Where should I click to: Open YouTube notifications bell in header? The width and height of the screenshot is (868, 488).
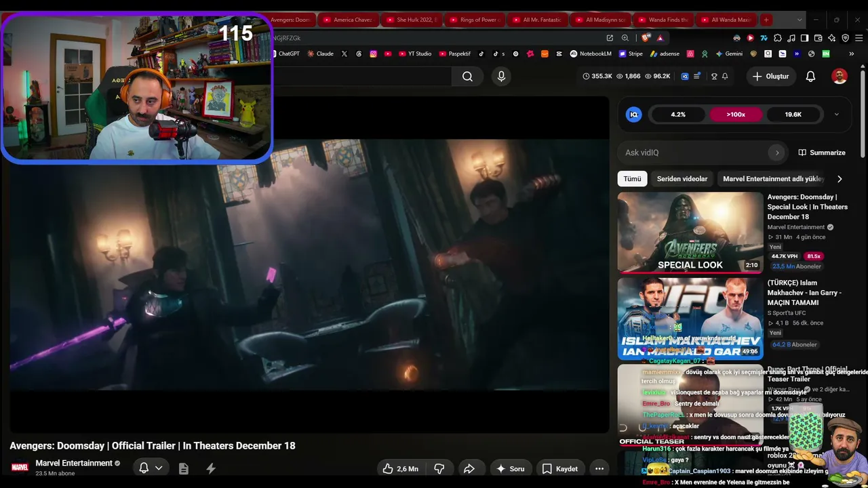810,77
